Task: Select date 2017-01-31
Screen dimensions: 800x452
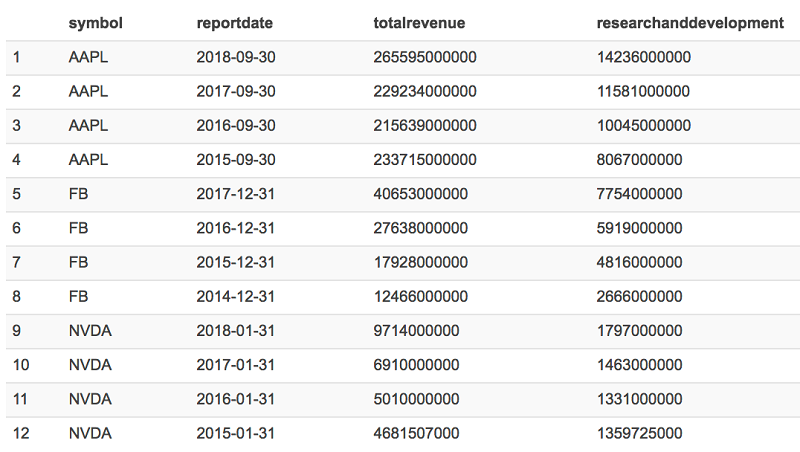Action: tap(236, 365)
